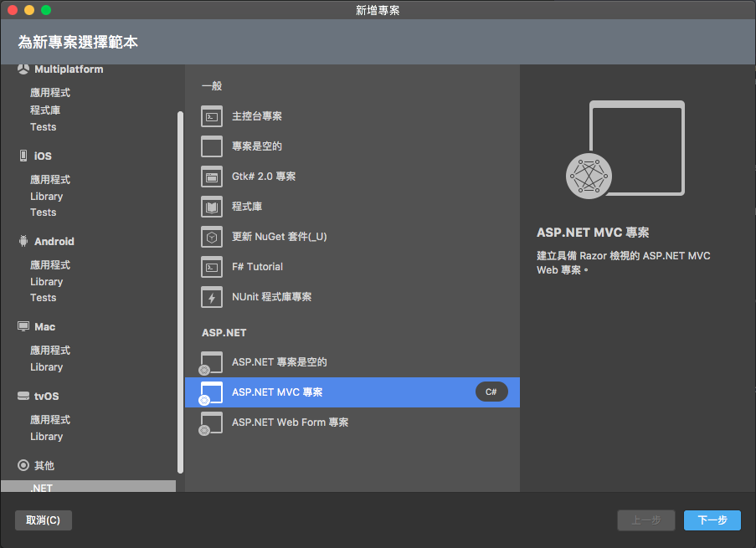The image size is (756, 548).
Task: Select Library under iOS
Action: (47, 196)
